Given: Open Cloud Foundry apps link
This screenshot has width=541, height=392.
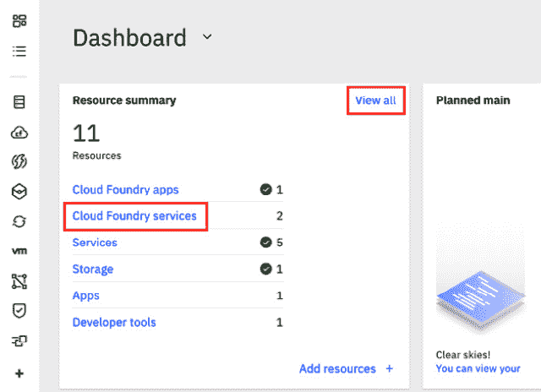Looking at the screenshot, I should (126, 189).
